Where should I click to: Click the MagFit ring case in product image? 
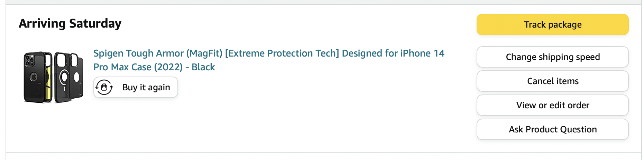click(x=63, y=78)
